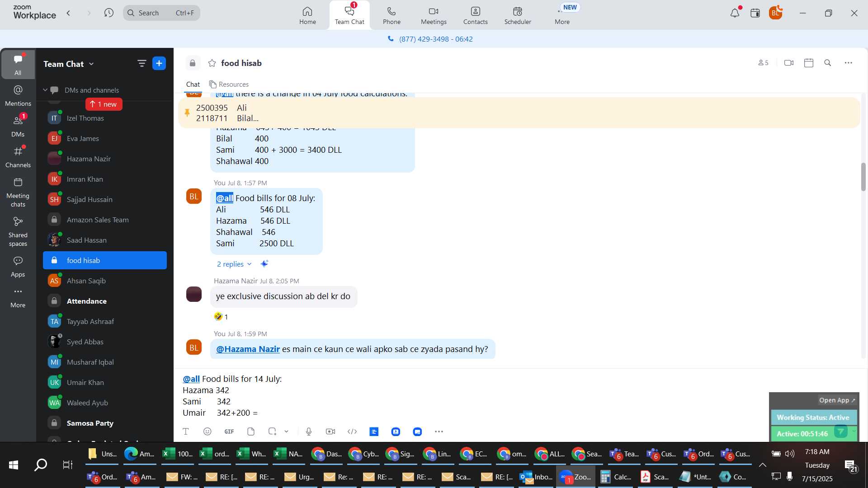Open the calendar icon beside profile avatar
This screenshot has height=488, width=868.
pyautogui.click(x=755, y=13)
